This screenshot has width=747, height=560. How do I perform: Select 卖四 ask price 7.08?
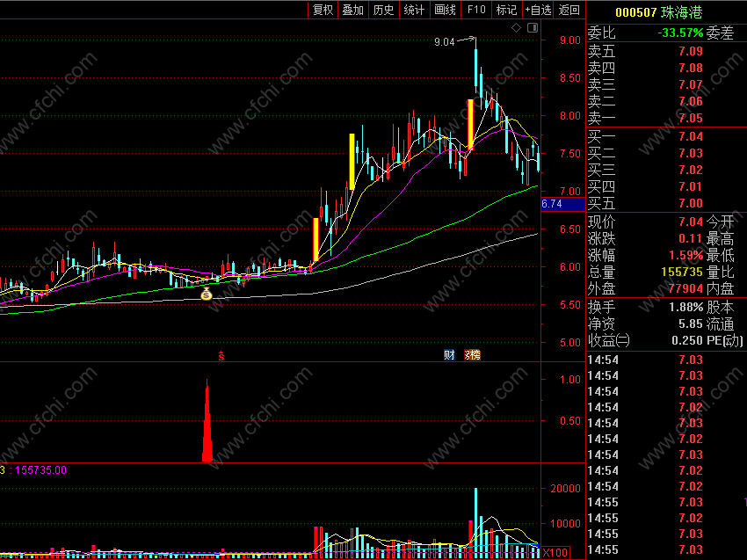pyautogui.click(x=690, y=68)
